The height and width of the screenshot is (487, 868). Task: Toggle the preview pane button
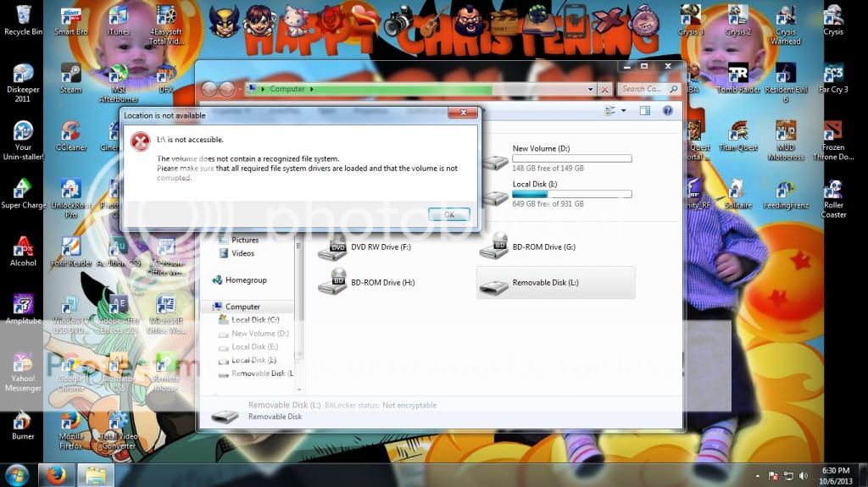point(645,111)
